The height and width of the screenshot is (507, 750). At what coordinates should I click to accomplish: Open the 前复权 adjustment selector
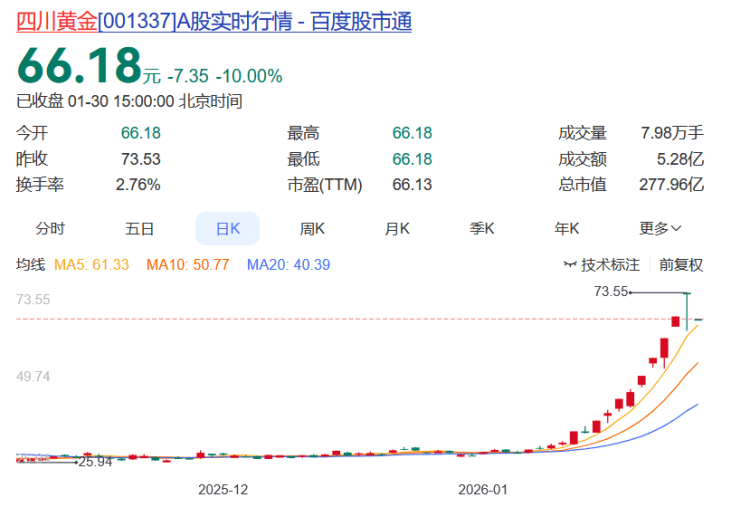(x=681, y=265)
